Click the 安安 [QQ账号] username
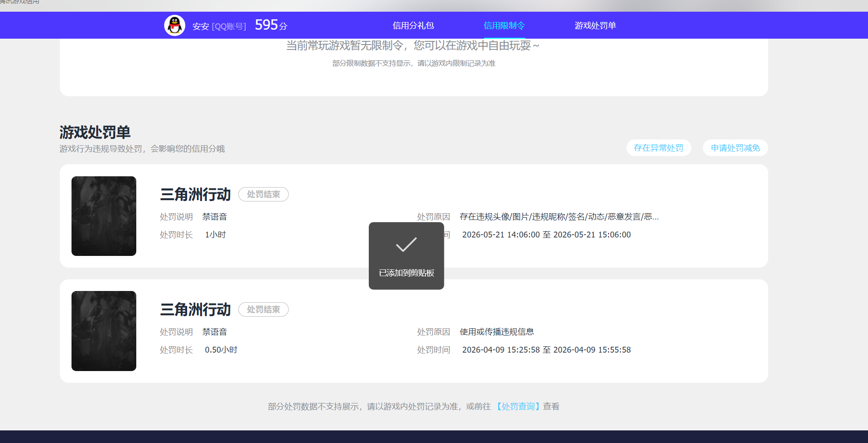This screenshot has height=443, width=868. 219,27
